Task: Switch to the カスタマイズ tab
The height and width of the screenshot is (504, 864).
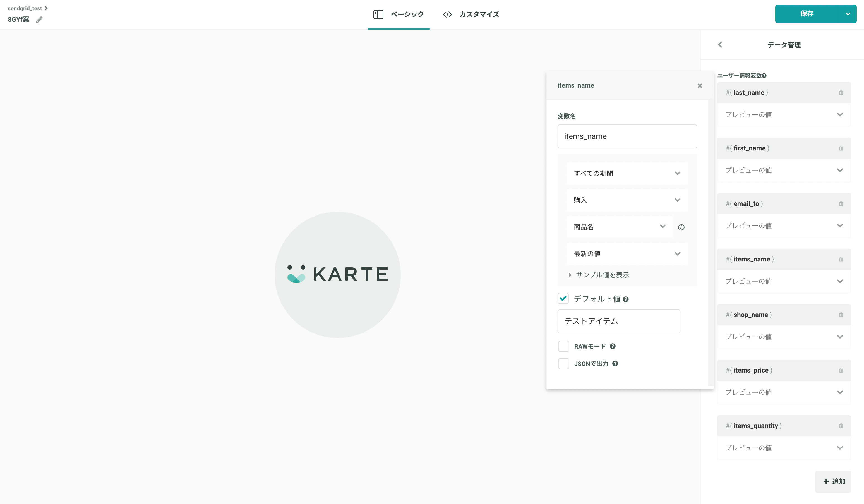Action: (471, 15)
